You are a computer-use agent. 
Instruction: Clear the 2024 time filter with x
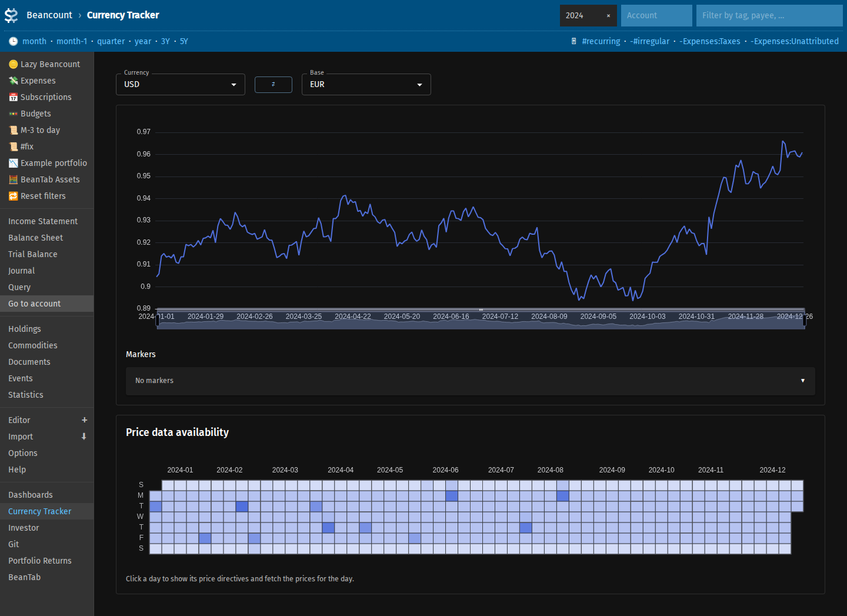click(608, 16)
